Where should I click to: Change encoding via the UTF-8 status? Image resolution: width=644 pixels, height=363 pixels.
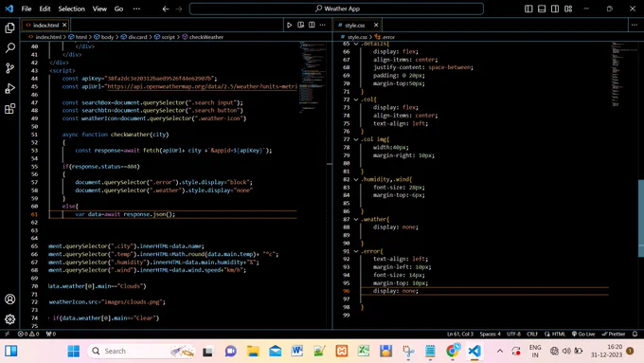(x=513, y=334)
